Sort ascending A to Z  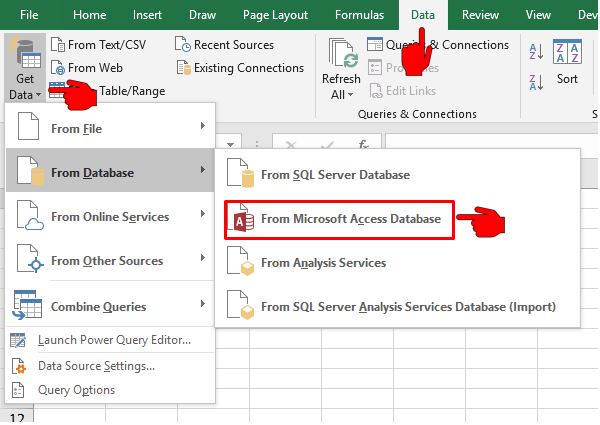[536, 51]
